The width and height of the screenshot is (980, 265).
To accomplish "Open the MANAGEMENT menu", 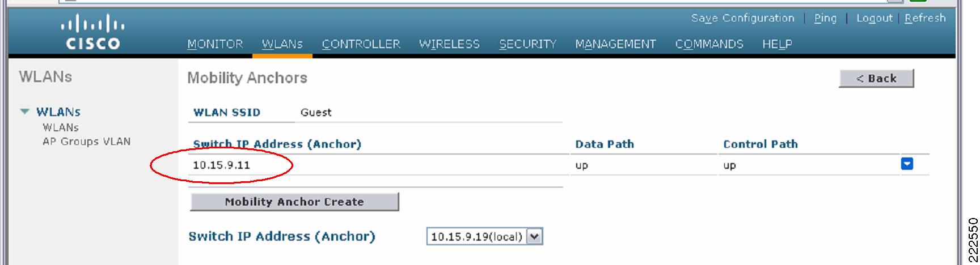I will click(x=615, y=44).
